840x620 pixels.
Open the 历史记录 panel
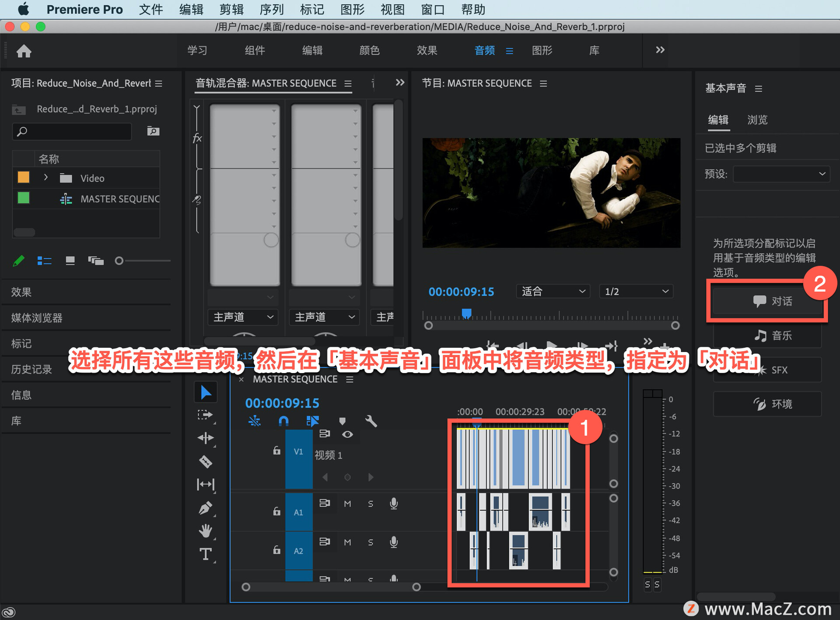coord(31,369)
